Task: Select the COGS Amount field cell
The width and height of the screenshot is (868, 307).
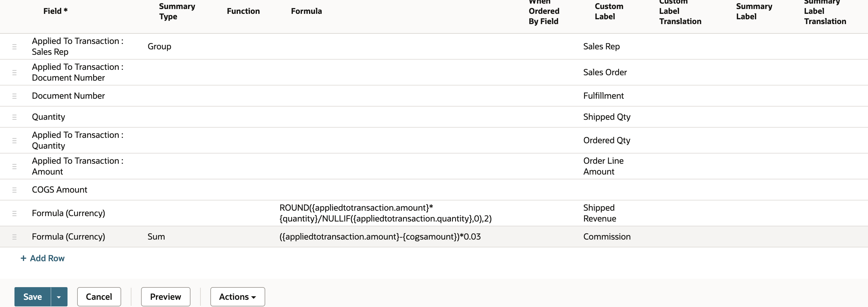Action: pos(60,190)
